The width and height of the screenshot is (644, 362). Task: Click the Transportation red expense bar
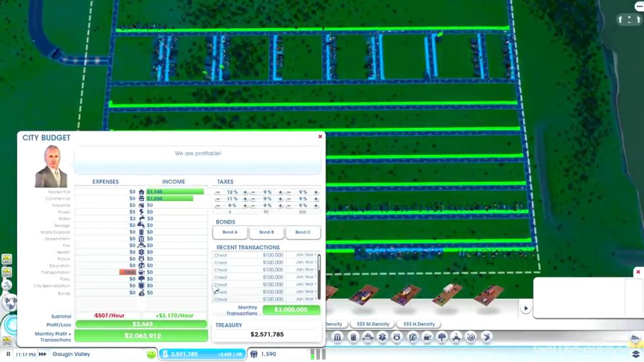point(127,272)
